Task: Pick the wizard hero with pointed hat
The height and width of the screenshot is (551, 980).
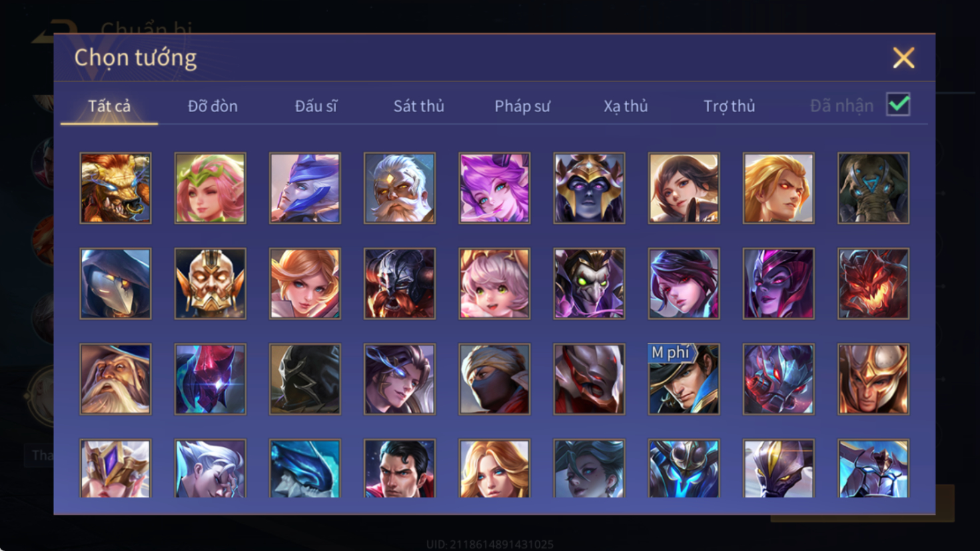Action: (115, 379)
